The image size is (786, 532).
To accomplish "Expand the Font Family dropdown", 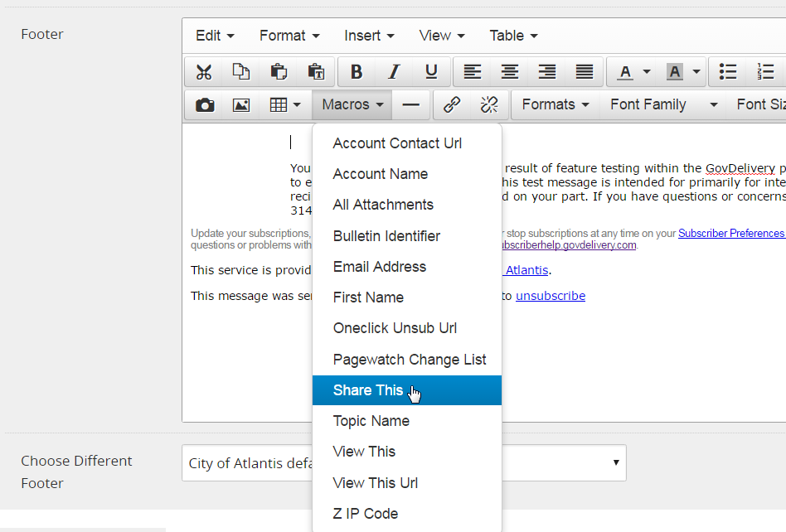I will pos(663,105).
